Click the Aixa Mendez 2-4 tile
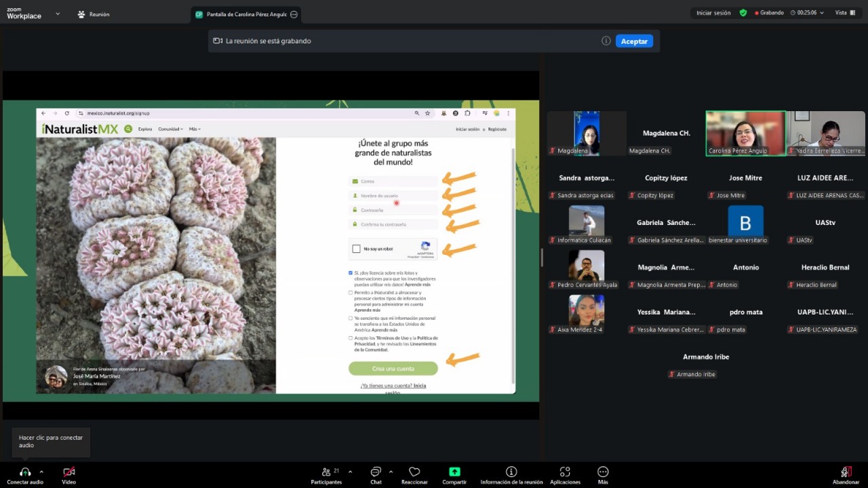Viewport: 868px width, 488px height. pyautogui.click(x=587, y=312)
